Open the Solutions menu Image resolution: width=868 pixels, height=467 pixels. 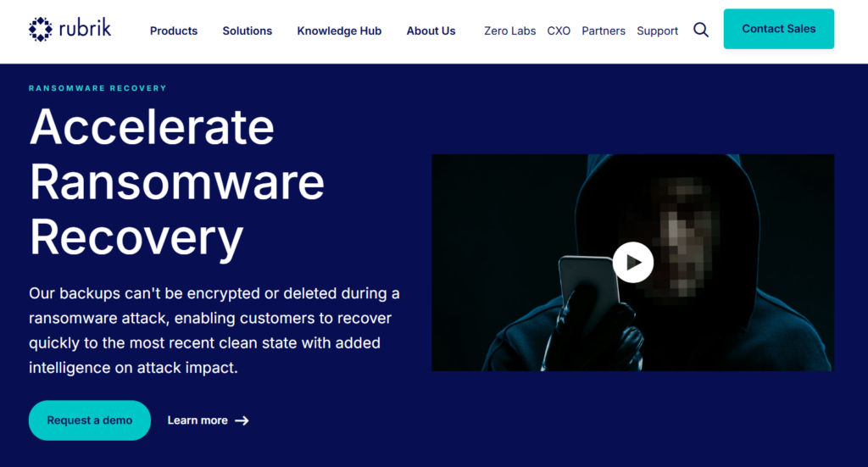(x=248, y=31)
